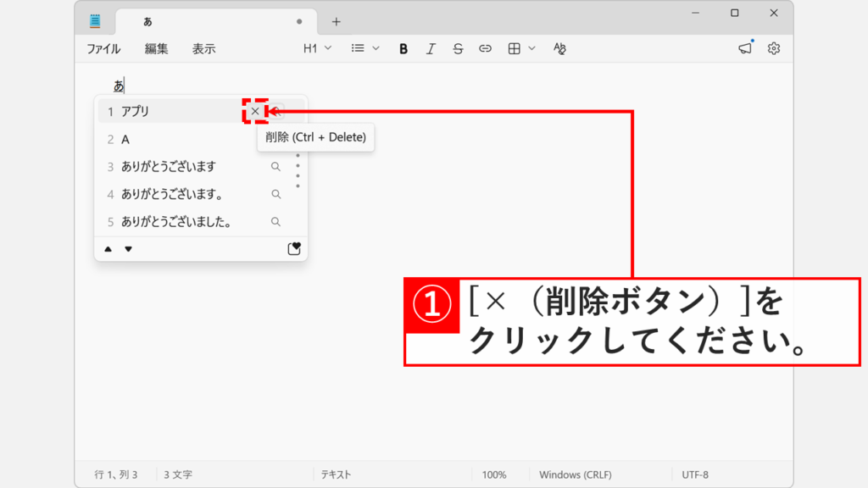Close the Notepad window
This screenshot has height=488, width=868.
coord(774,13)
